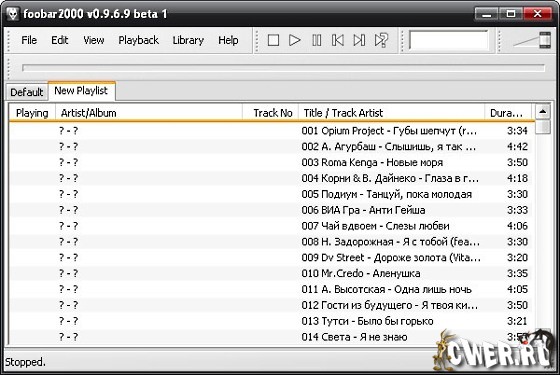
Task: Jump to previous track icon
Action: (x=338, y=40)
